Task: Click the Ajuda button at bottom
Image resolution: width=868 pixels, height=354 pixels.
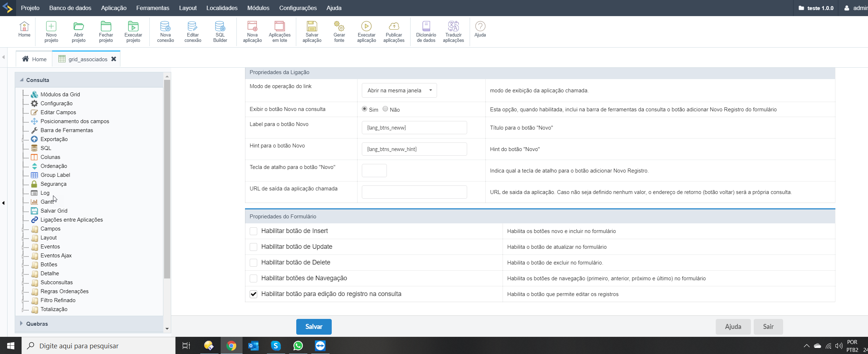Action: [733, 326]
